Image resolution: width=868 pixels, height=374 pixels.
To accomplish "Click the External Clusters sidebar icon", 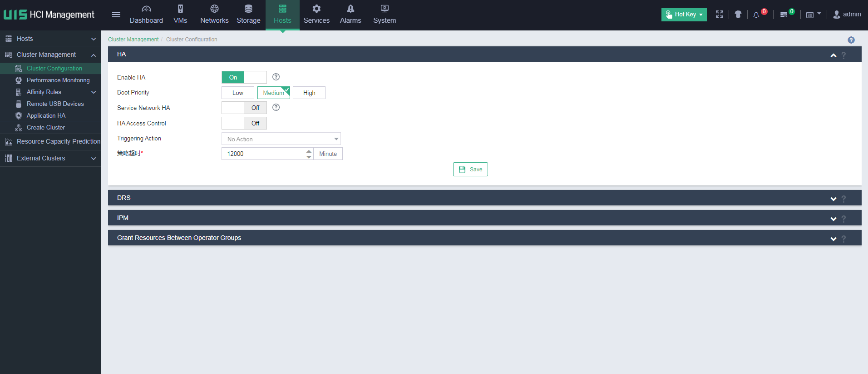I will coord(9,158).
